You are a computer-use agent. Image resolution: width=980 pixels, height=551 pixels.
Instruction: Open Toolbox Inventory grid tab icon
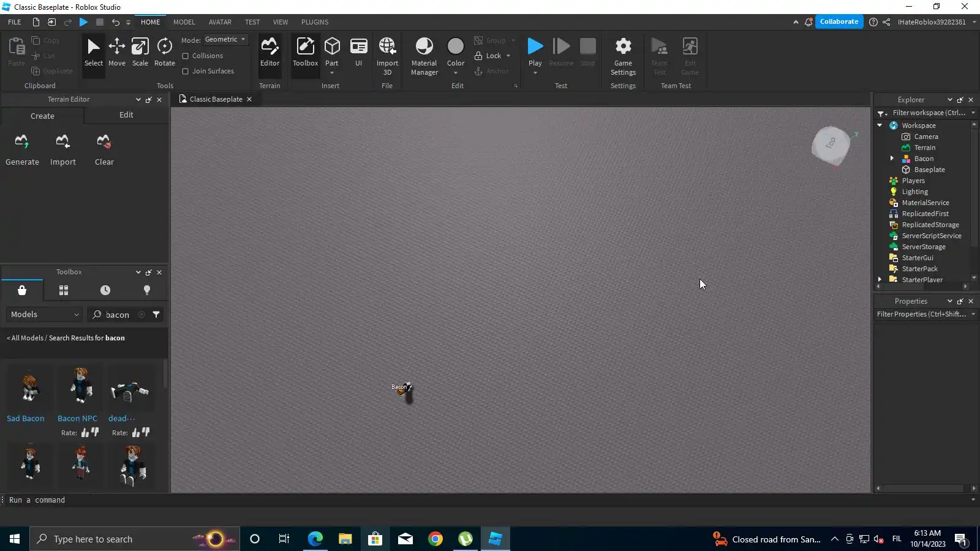coord(64,290)
